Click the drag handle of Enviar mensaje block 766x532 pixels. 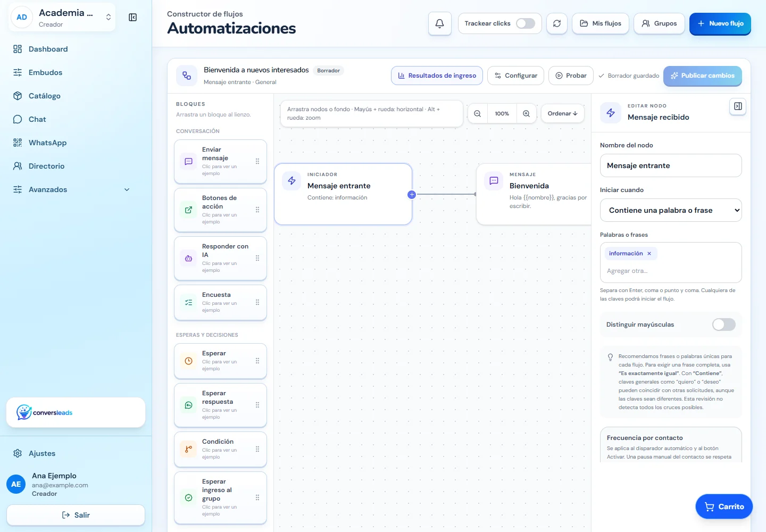[x=257, y=161]
